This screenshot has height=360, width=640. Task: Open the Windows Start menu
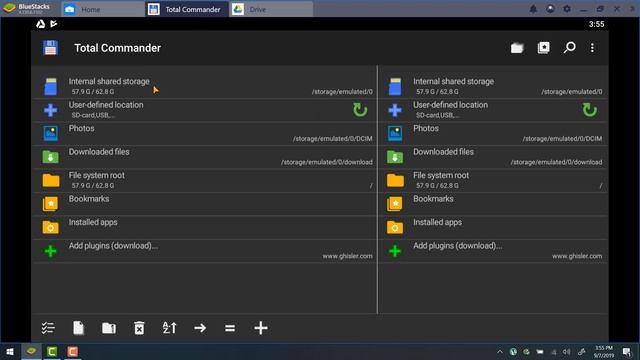10,351
